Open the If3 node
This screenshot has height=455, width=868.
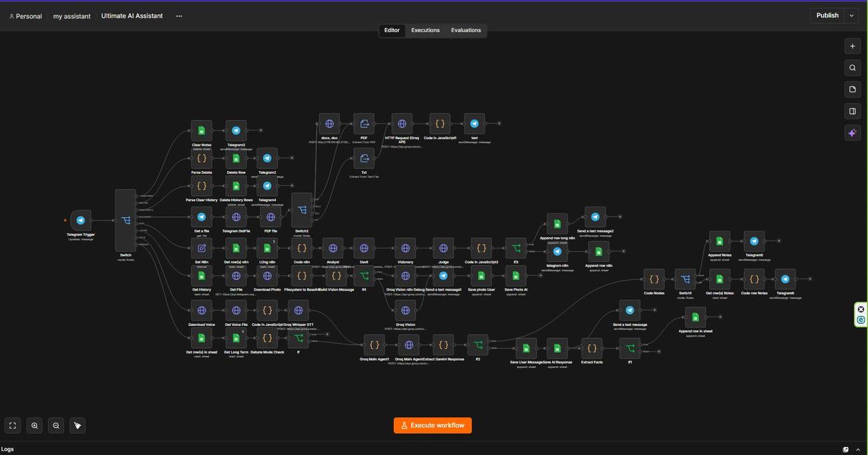pos(516,248)
